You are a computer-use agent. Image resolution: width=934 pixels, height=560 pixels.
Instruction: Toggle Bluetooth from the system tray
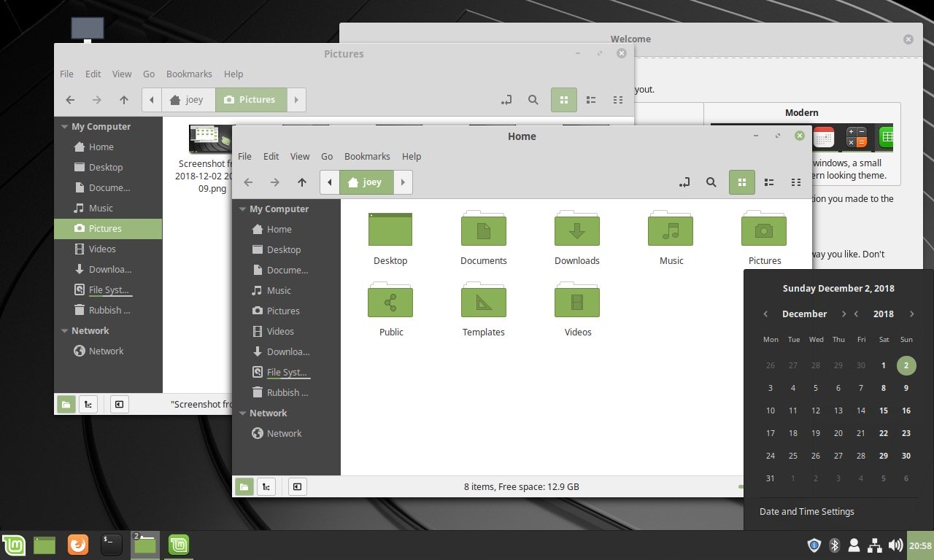pos(834,545)
